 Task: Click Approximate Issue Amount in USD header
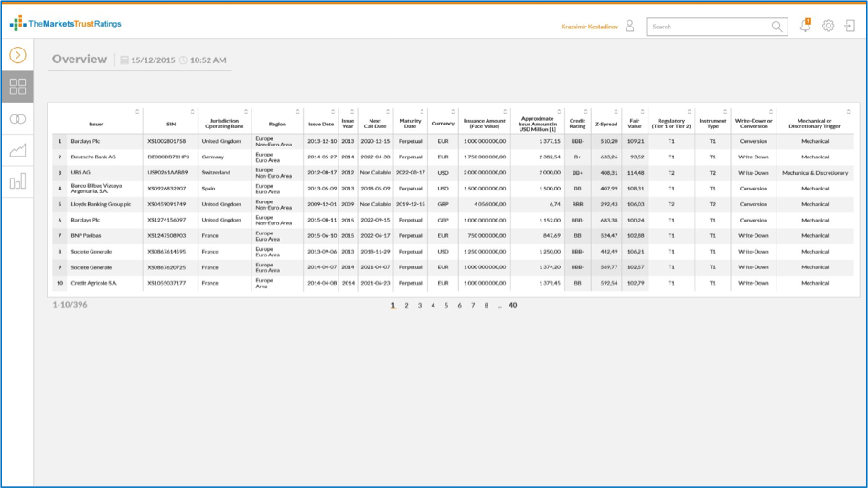pos(538,124)
